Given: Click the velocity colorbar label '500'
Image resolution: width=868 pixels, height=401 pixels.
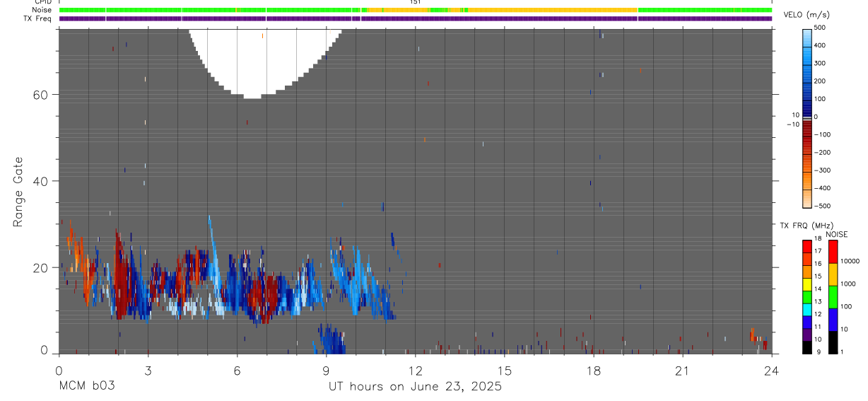Looking at the screenshot, I should (x=820, y=28).
